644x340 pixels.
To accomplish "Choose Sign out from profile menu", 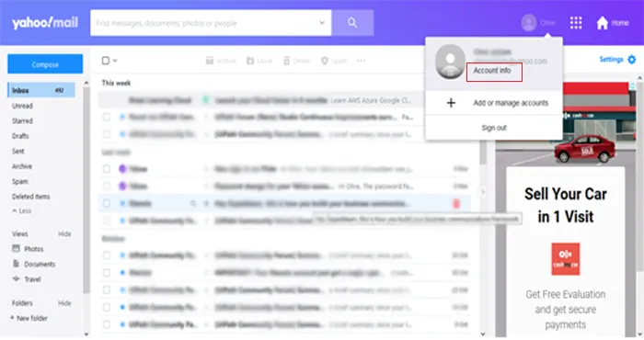I will click(494, 128).
